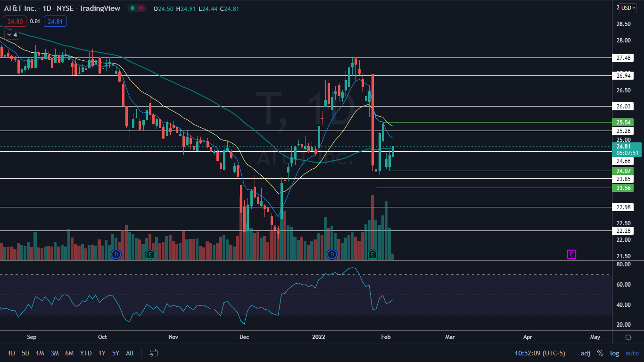
Task: Select the 1Y time range
Action: [102, 353]
